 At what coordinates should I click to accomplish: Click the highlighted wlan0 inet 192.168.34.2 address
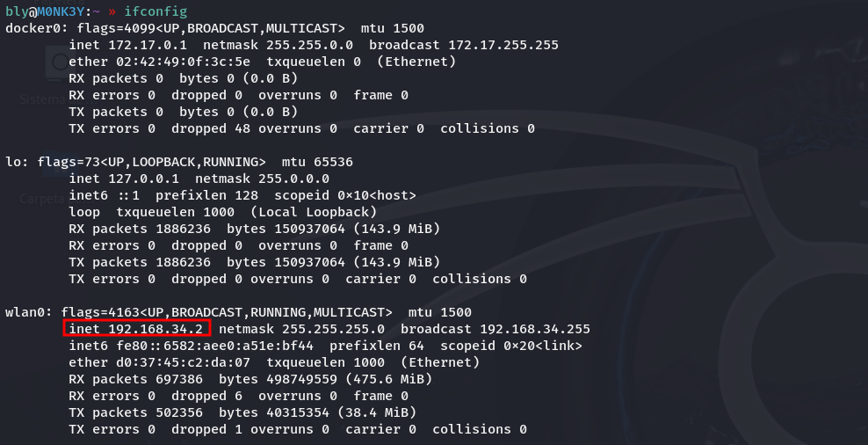pos(137,329)
